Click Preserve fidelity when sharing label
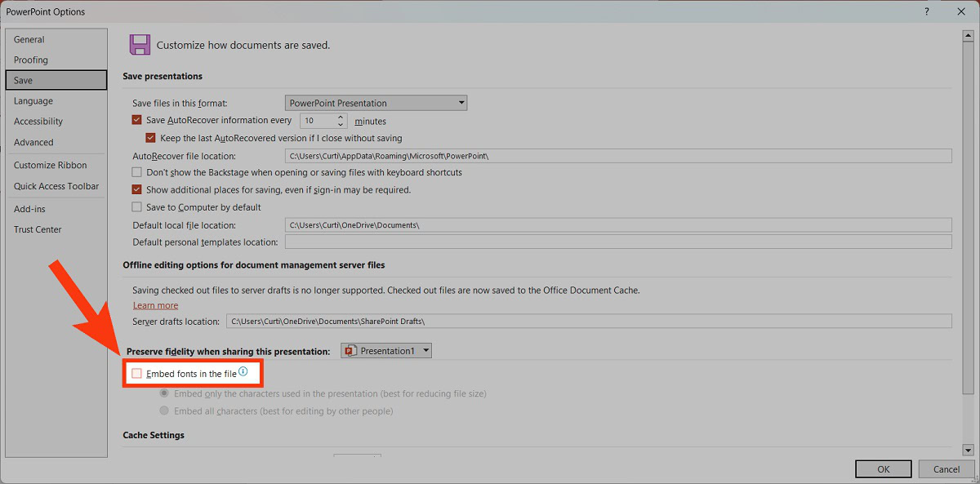 [229, 351]
